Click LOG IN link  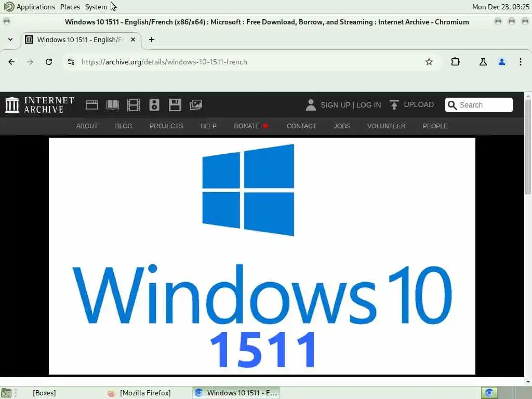click(x=368, y=105)
